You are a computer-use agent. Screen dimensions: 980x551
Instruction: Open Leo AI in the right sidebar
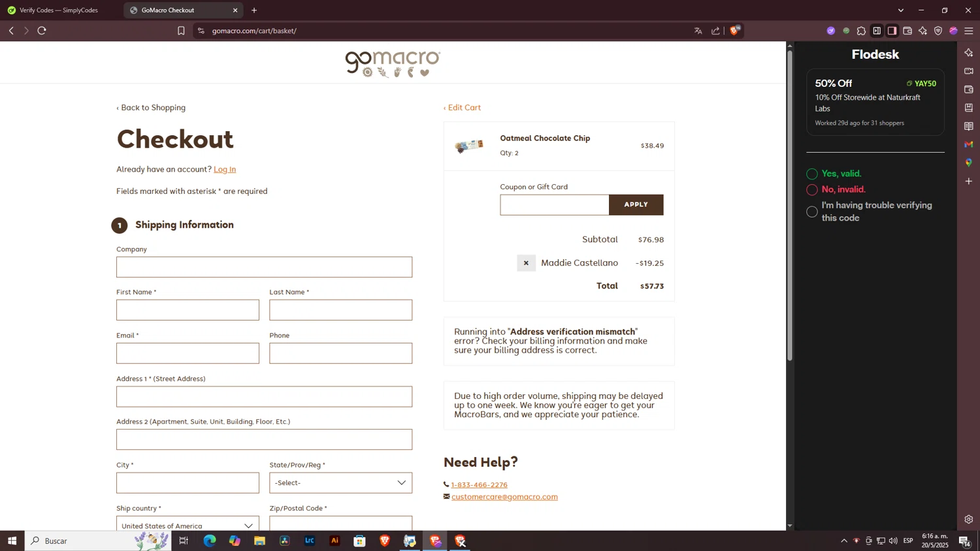pos(968,52)
